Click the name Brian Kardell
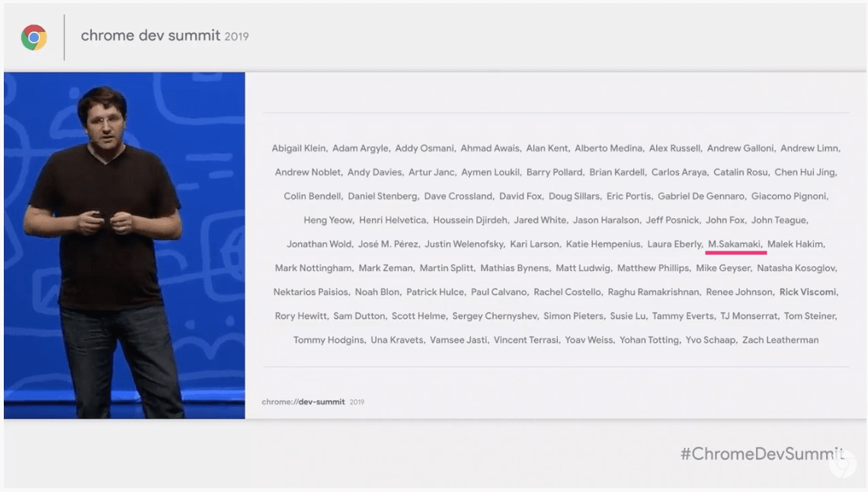The height and width of the screenshot is (492, 868). pyautogui.click(x=617, y=172)
